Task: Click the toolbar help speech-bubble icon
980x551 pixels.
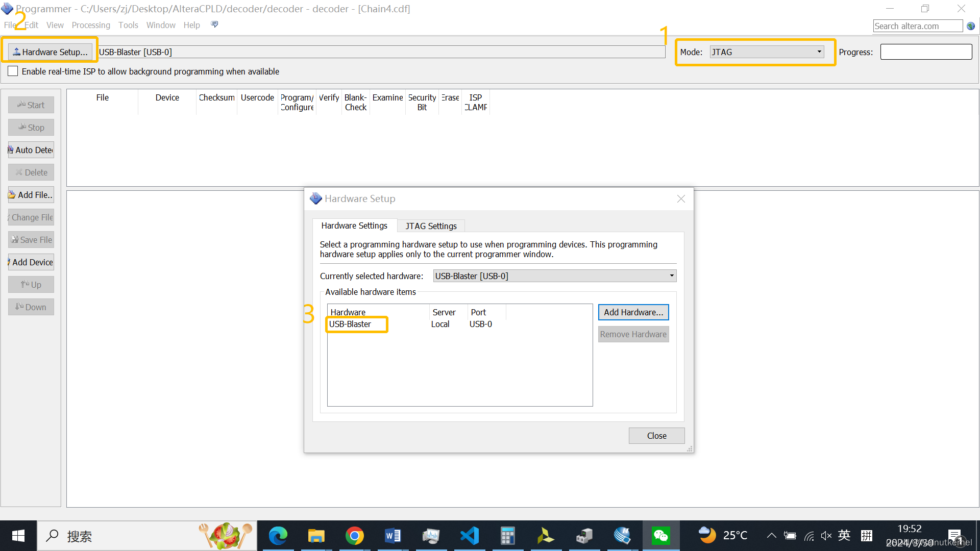Action: [214, 24]
